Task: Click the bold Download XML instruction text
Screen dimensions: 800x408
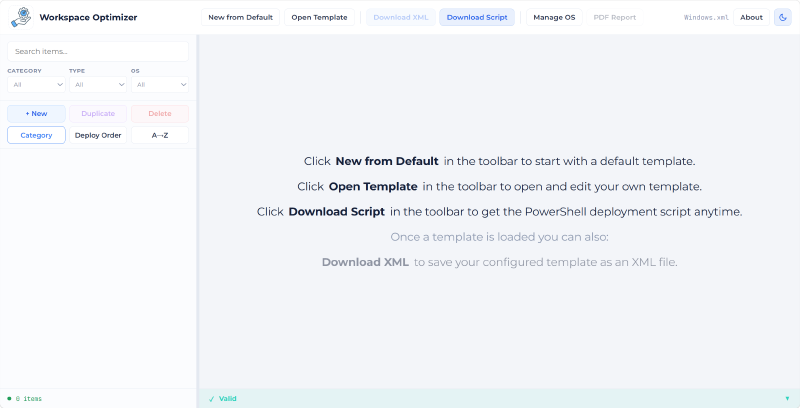Action: point(365,262)
